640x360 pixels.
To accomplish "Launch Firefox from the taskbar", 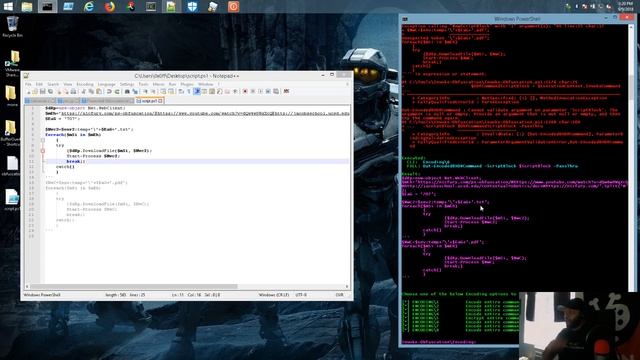I will [109, 6].
